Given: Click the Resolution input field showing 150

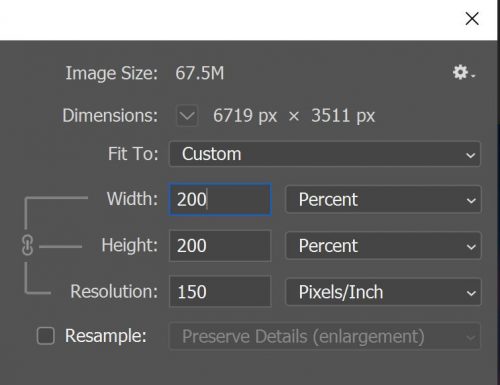Looking at the screenshot, I should click(x=220, y=292).
